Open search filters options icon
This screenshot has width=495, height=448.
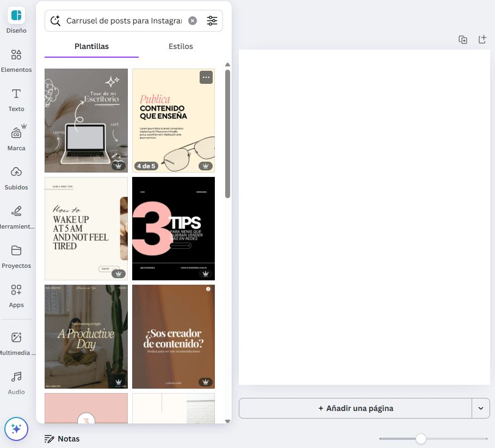(x=212, y=21)
